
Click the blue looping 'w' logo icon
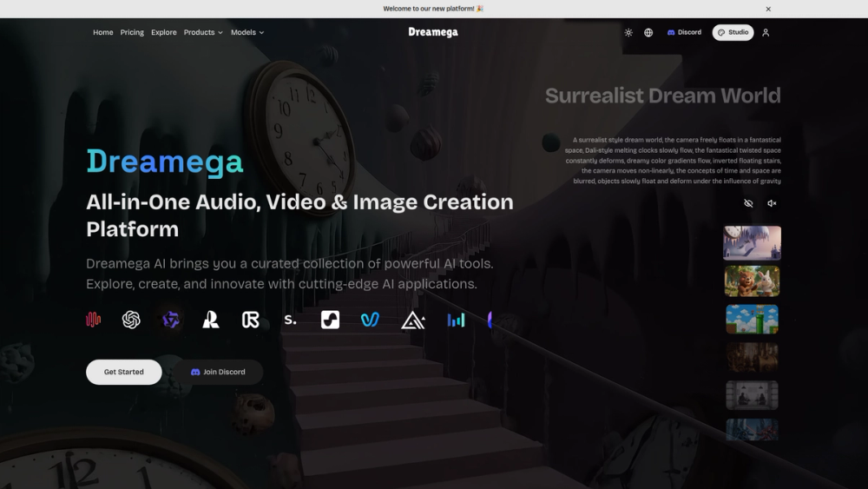click(x=370, y=320)
